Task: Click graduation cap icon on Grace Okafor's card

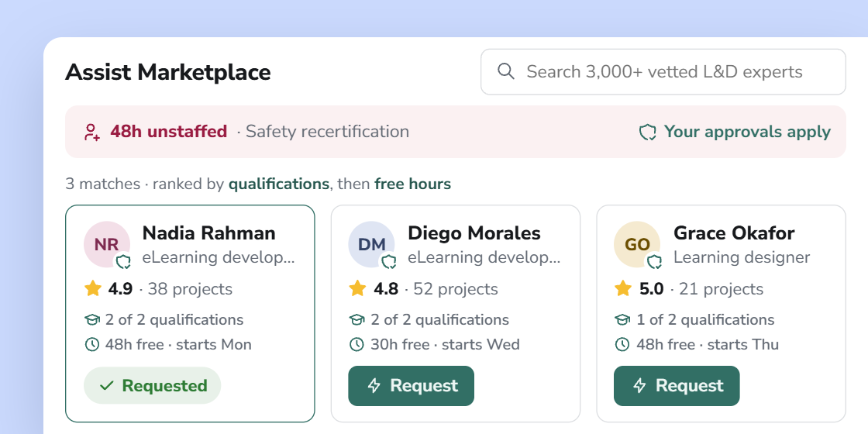Action: (x=623, y=320)
